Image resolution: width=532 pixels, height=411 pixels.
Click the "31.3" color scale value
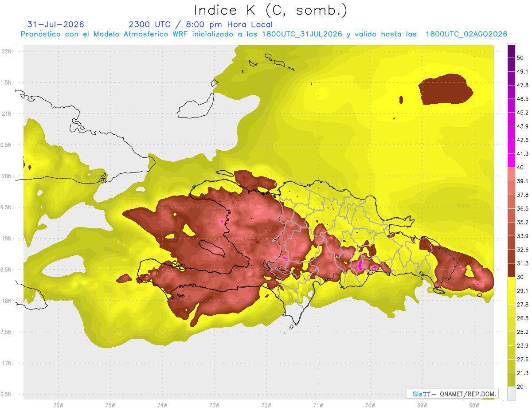[x=523, y=263]
